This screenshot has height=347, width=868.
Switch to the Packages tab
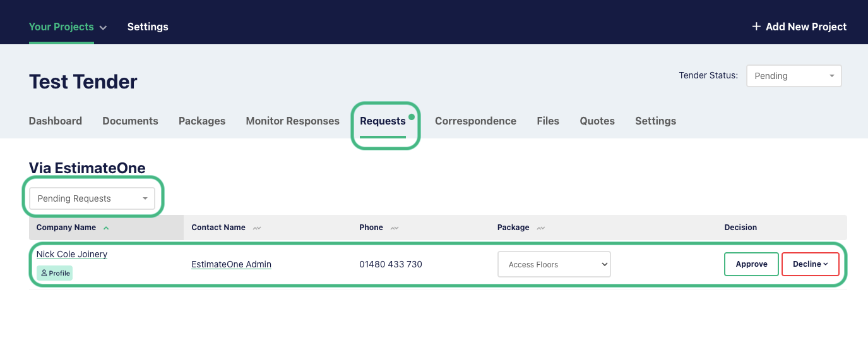click(202, 121)
